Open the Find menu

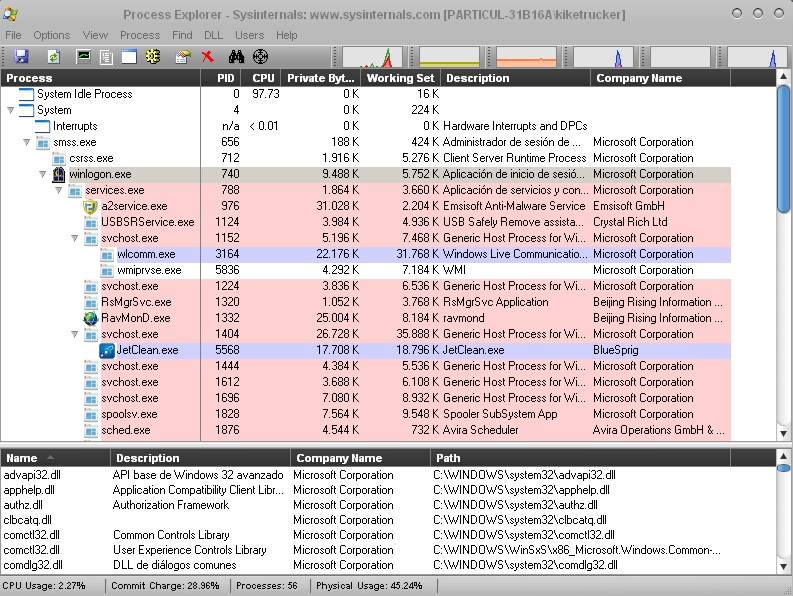coord(182,35)
